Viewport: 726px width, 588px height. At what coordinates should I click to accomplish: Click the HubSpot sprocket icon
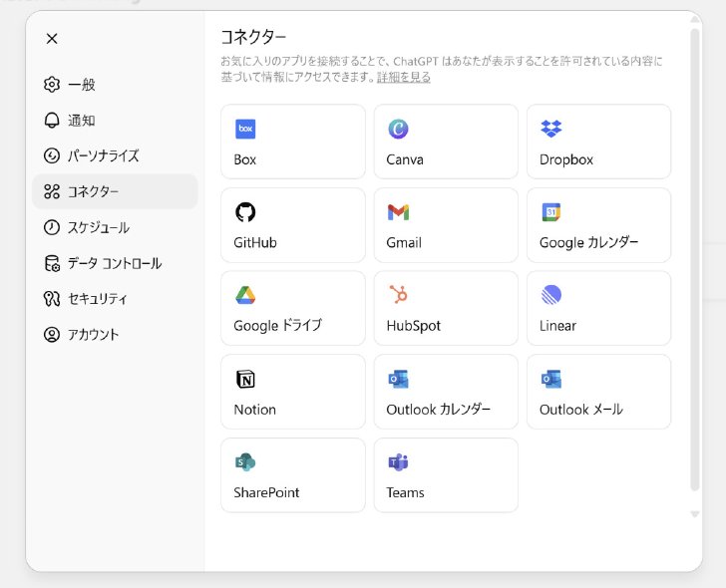(x=398, y=295)
